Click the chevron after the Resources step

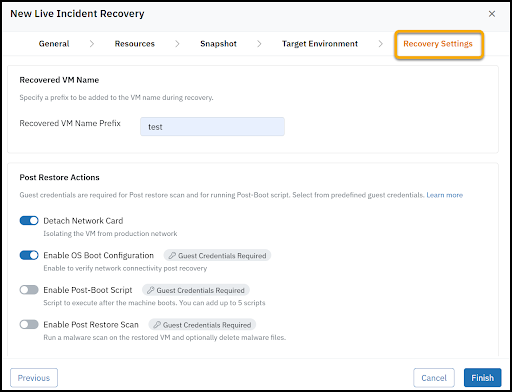click(177, 44)
